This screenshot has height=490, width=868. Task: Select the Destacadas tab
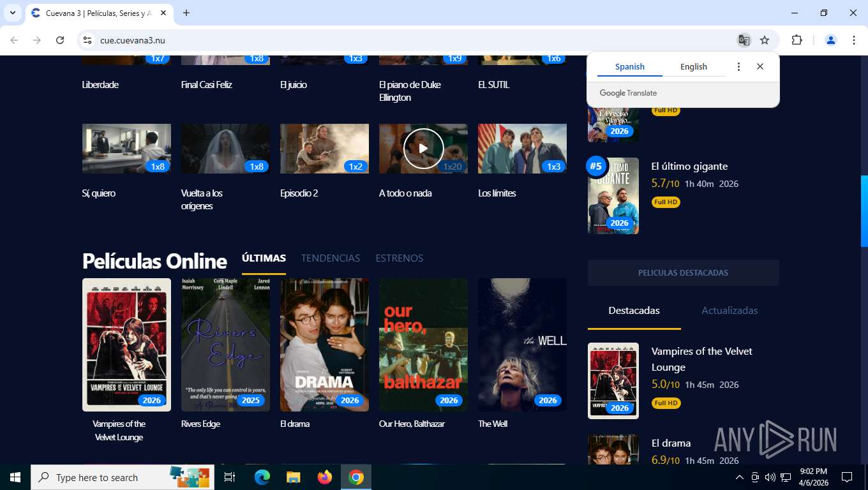coord(634,311)
